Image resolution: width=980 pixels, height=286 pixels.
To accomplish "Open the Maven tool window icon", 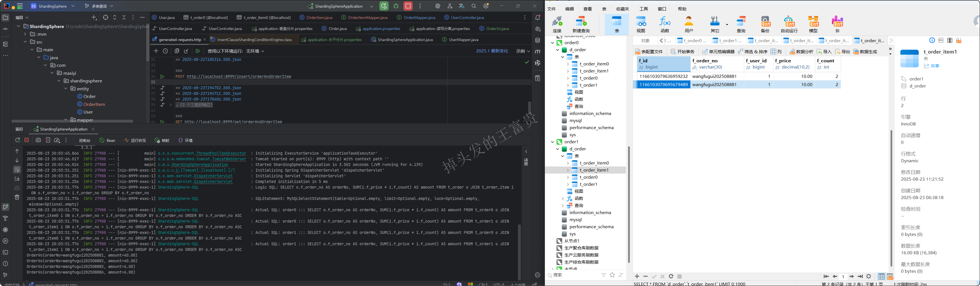I will (x=538, y=51).
